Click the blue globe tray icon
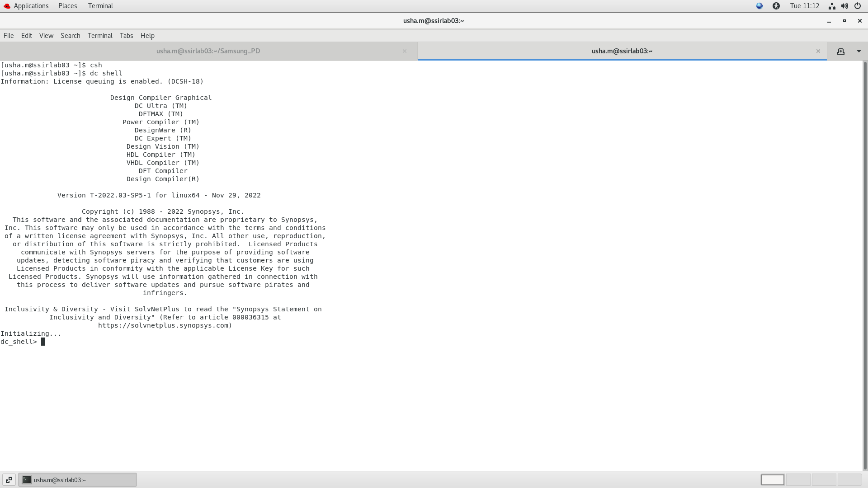Viewport: 868px width, 488px height. click(759, 6)
